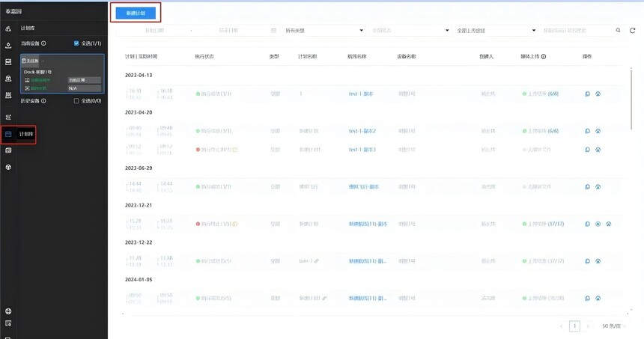Open route link test-1-副本3
Screen dimensions: 644x339
click(x=362, y=150)
